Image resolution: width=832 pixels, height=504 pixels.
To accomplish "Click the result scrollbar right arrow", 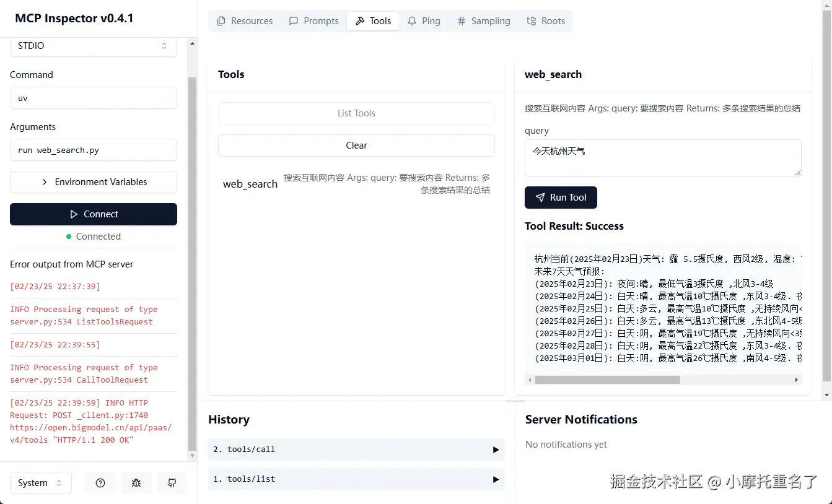I will point(797,380).
